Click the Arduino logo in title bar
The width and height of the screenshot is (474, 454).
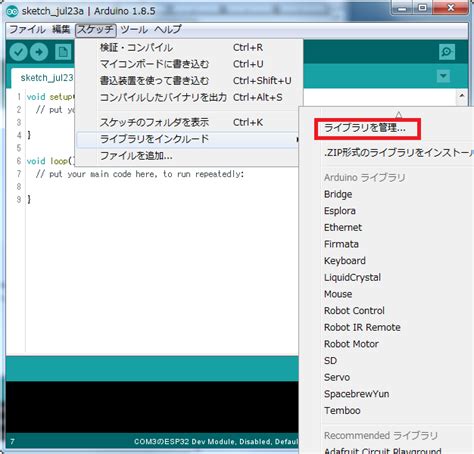point(12,11)
